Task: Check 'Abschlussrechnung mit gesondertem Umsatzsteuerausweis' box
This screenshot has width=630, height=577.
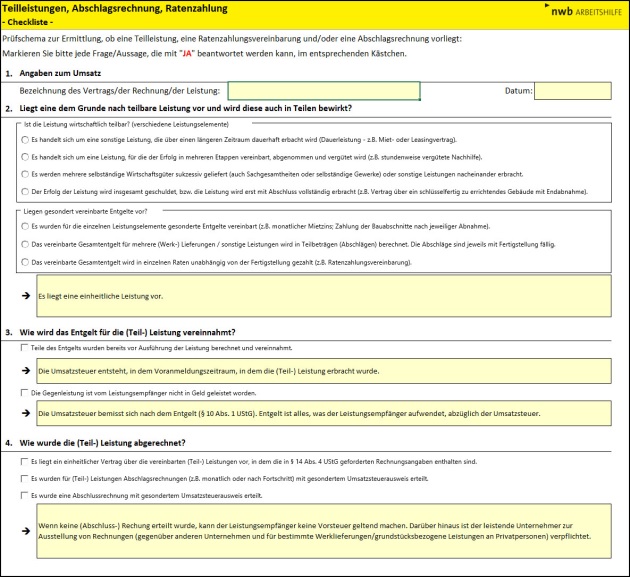Action: pos(25,495)
